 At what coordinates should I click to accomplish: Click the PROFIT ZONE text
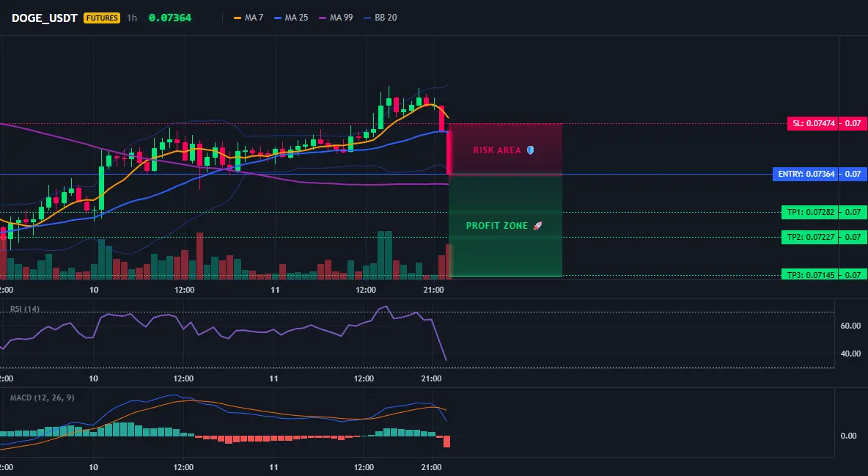pos(497,226)
